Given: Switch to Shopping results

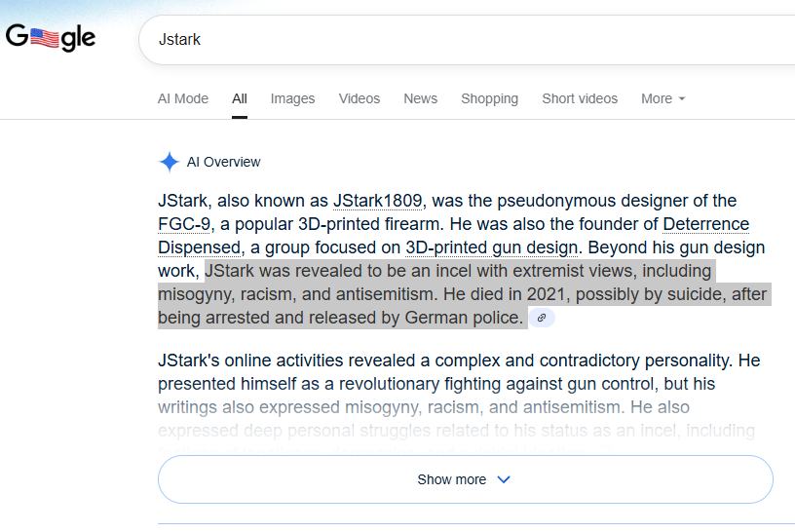Looking at the screenshot, I should (x=489, y=98).
